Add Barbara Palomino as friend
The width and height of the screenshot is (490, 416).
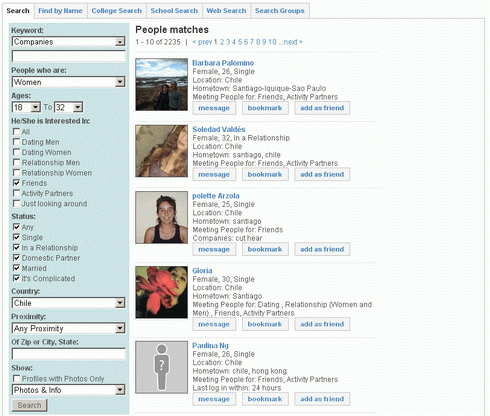pos(322,108)
